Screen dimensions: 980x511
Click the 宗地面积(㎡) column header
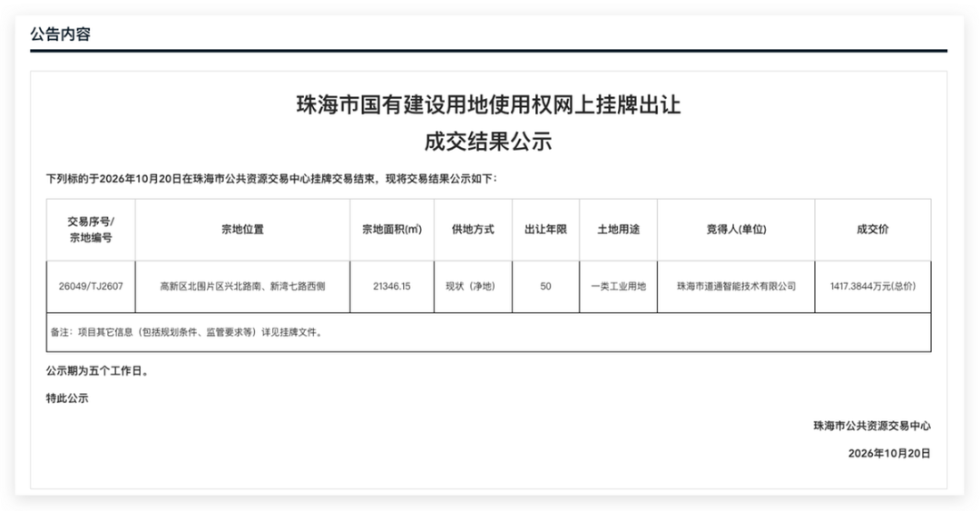tap(392, 230)
